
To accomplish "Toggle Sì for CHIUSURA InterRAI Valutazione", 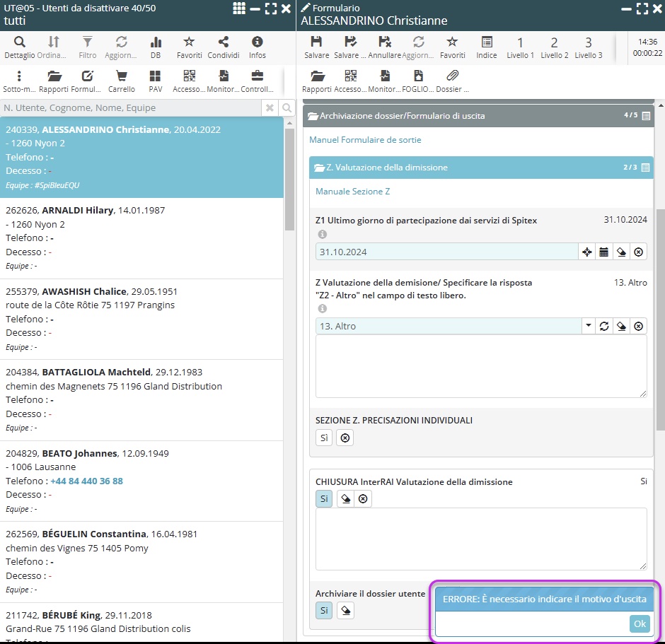I will [x=324, y=499].
